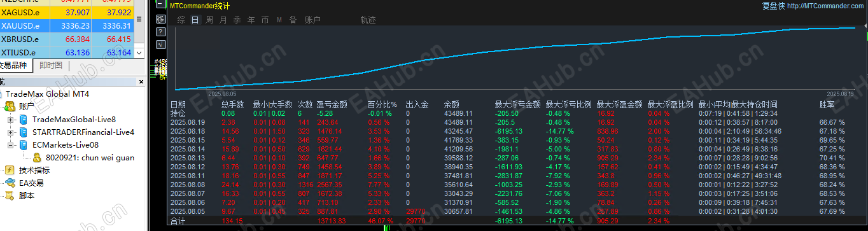Click the 技术指标 indicators icon
Image resolution: width=868 pixels, height=231 pixels.
(10, 171)
